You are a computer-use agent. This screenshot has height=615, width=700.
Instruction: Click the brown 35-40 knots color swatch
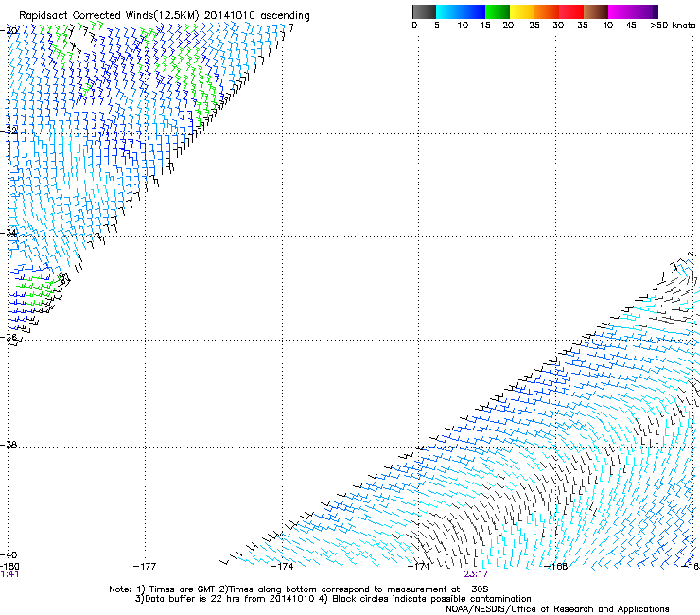[596, 11]
